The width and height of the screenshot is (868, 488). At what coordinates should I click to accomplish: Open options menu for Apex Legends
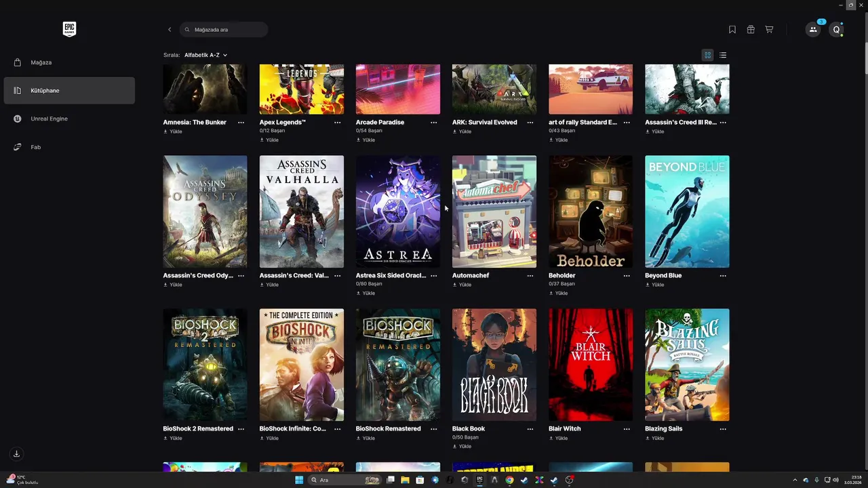point(337,123)
